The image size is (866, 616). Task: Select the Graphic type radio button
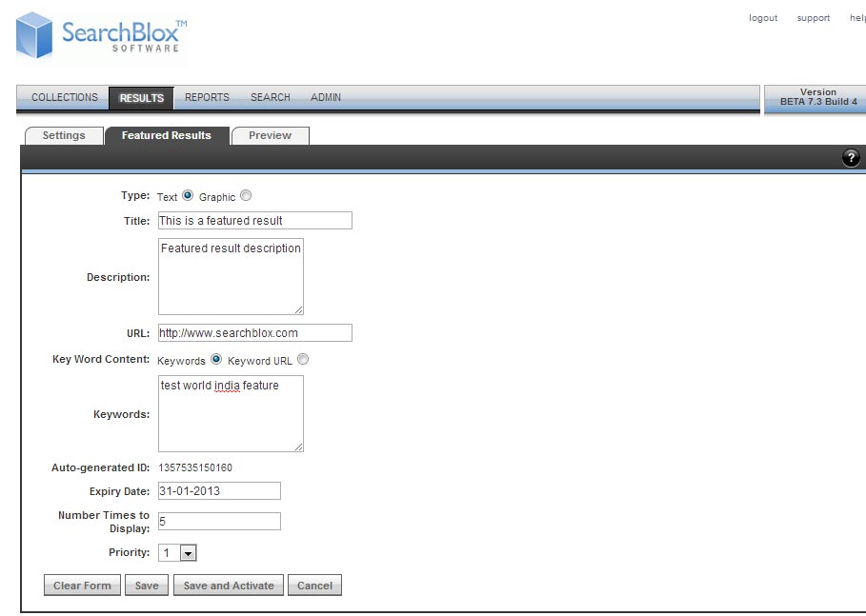[x=246, y=195]
